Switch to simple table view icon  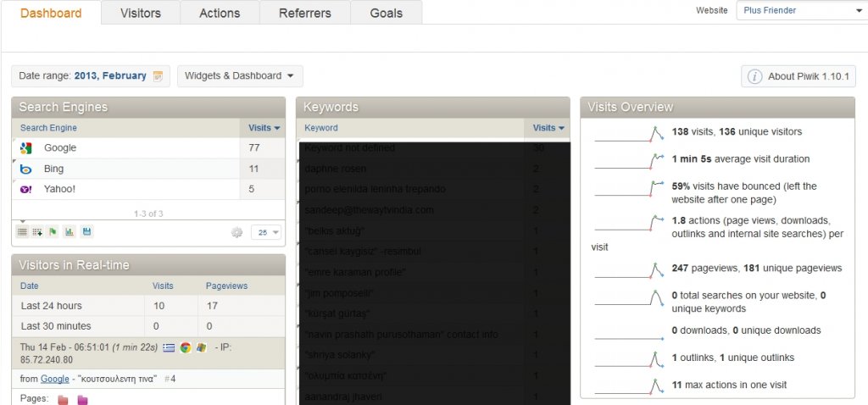(x=22, y=232)
